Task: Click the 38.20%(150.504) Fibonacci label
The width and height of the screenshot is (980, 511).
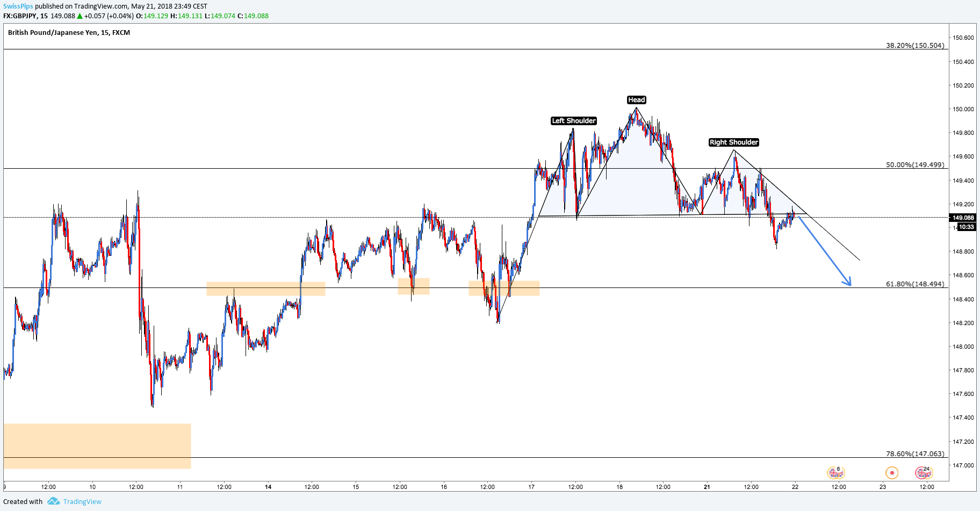Action: tap(915, 46)
